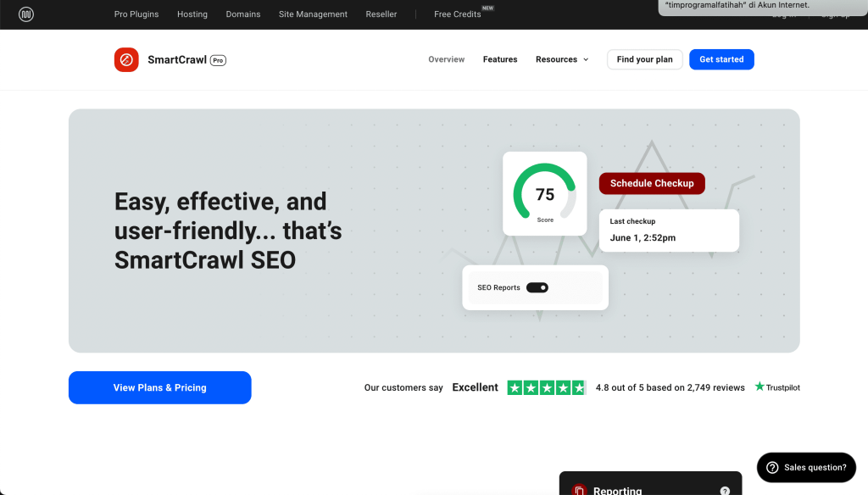
Task: Click the Find your plan button
Action: tap(644, 59)
